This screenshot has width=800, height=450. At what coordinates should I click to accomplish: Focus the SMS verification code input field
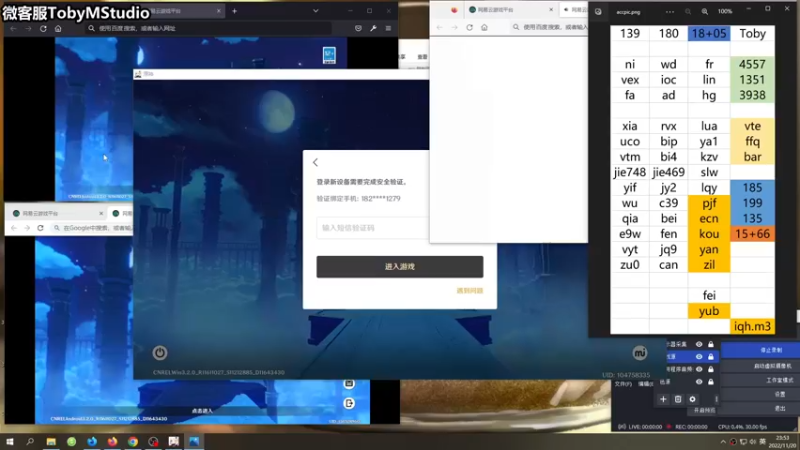coord(372,228)
